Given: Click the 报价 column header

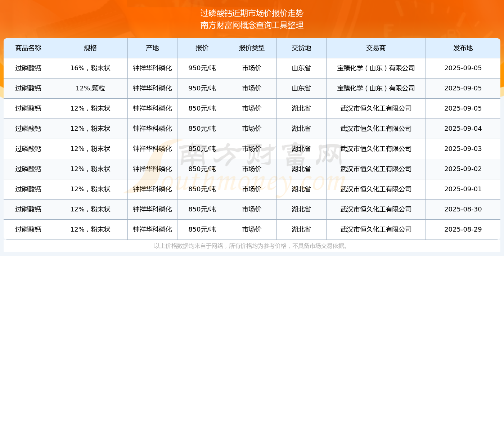Looking at the screenshot, I should click(x=202, y=48).
